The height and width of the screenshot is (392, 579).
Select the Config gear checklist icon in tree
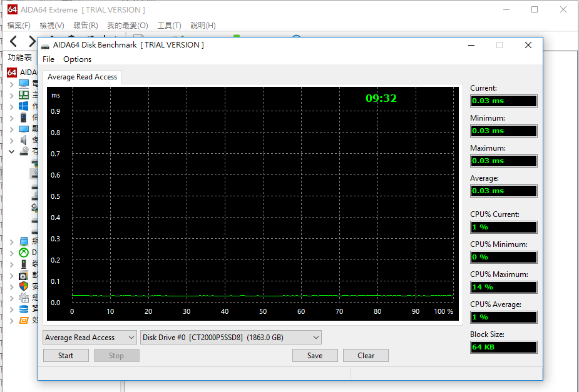24,298
